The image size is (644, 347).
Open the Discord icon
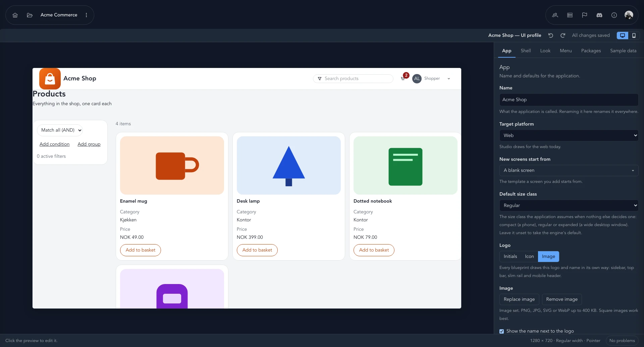click(x=599, y=15)
